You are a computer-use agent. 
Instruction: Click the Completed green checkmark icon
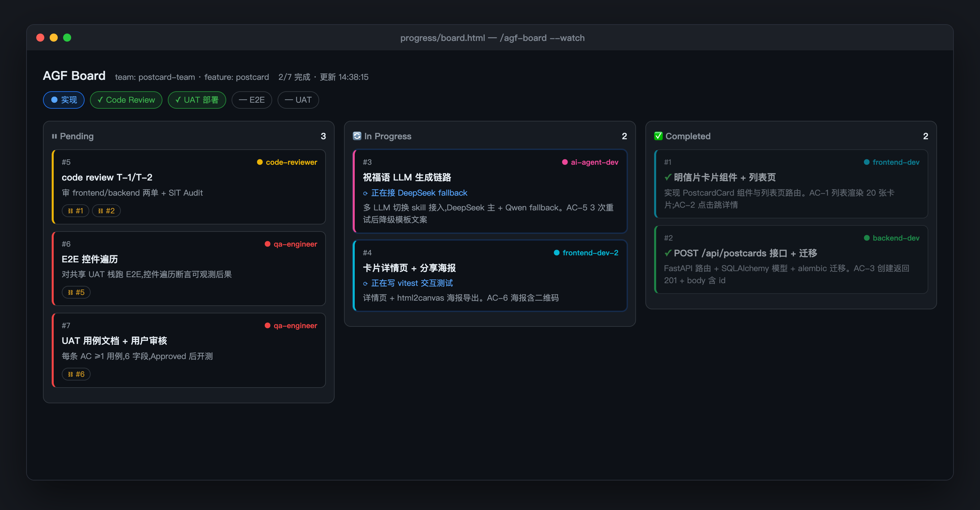[x=658, y=136]
